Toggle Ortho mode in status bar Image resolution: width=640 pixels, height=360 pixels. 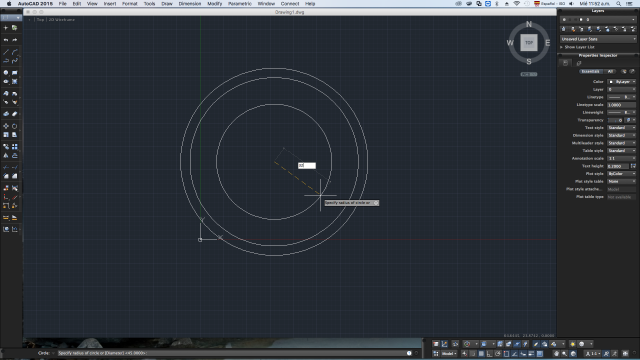point(489,353)
